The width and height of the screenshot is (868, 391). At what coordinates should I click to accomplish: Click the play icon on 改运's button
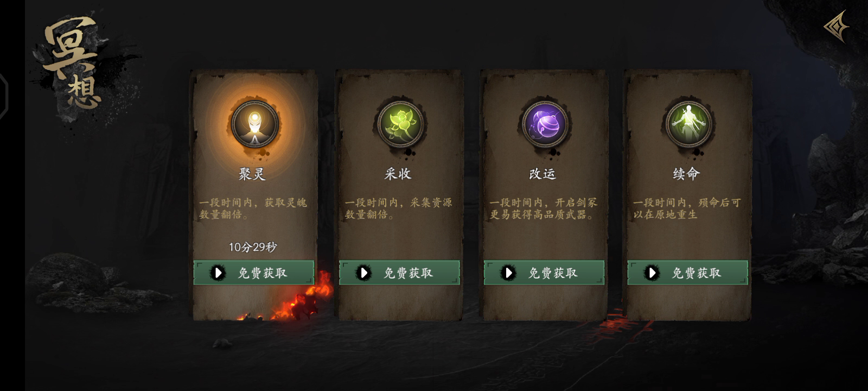pyautogui.click(x=508, y=273)
